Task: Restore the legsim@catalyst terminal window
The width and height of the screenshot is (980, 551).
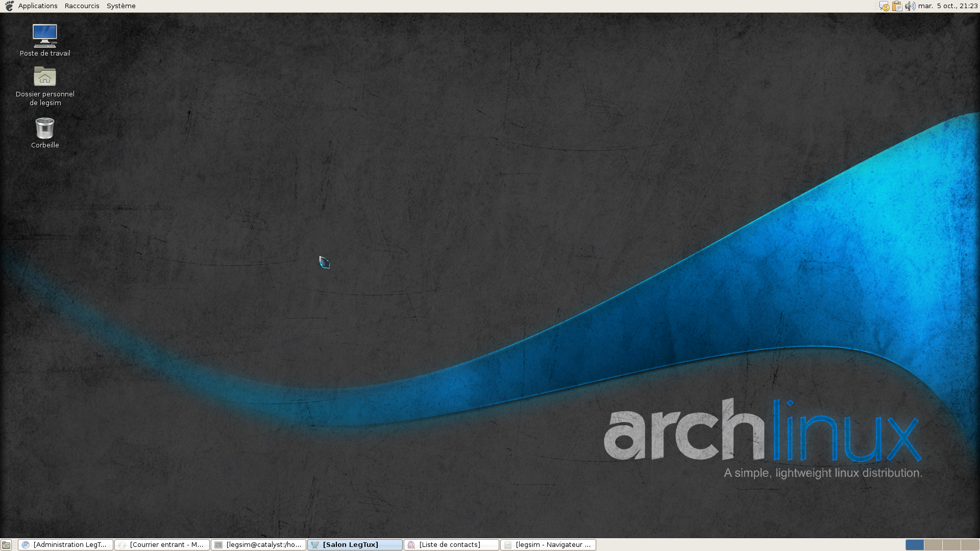Action: point(258,545)
